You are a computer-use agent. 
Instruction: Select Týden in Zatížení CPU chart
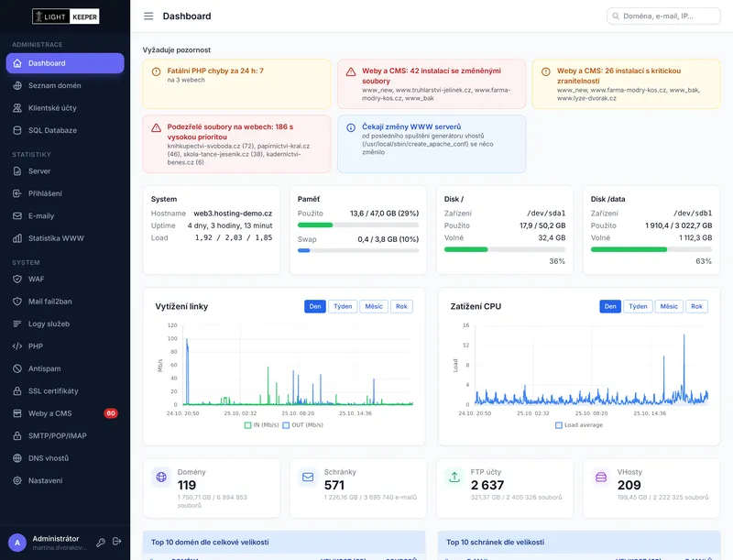point(638,307)
